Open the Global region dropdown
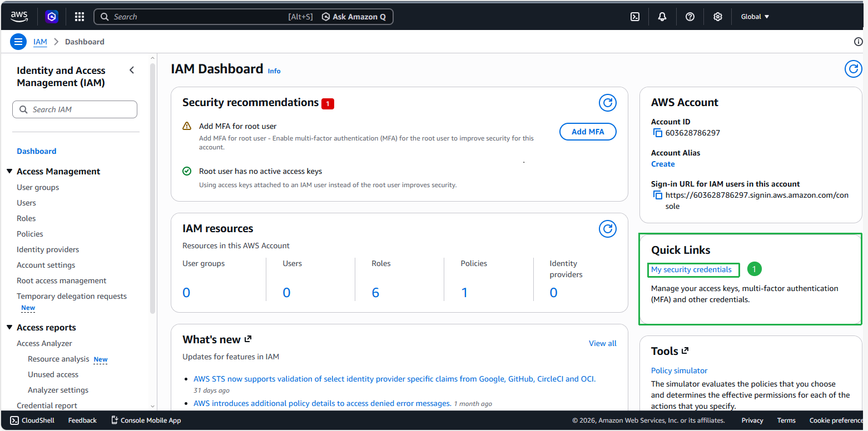Viewport: 868px width, 431px height. [x=755, y=17]
